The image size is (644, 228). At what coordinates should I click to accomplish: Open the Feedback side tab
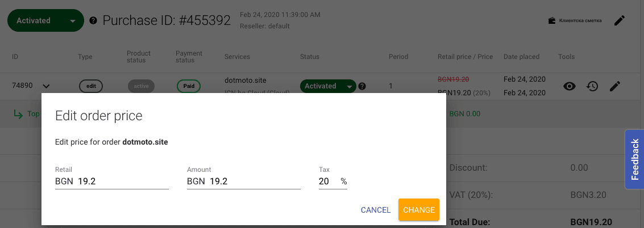634,159
